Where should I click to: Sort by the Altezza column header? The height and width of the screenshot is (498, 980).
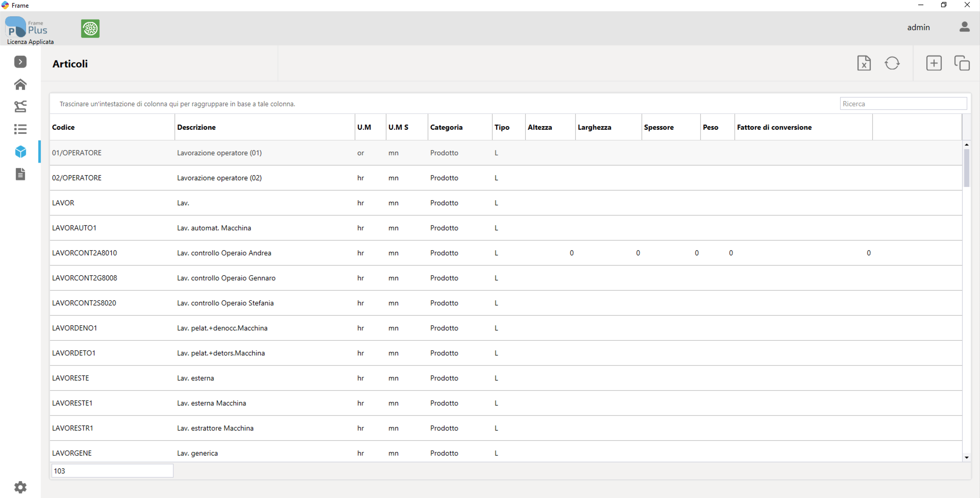[x=550, y=127]
